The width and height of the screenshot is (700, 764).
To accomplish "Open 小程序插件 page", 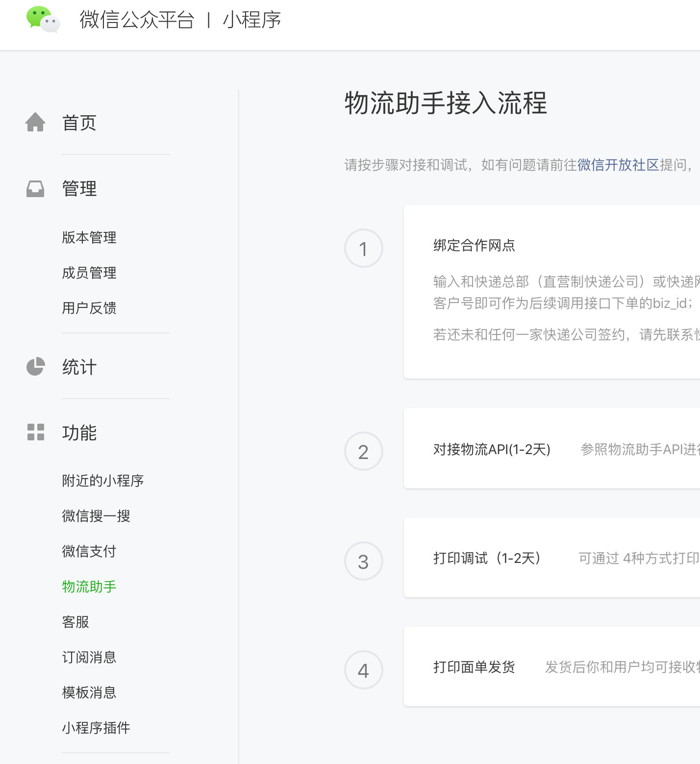I will [96, 728].
